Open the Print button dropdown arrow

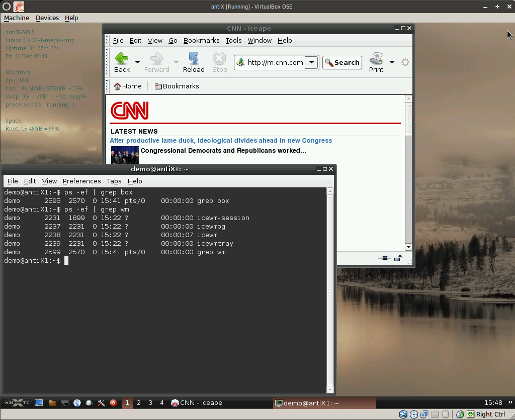(x=392, y=62)
